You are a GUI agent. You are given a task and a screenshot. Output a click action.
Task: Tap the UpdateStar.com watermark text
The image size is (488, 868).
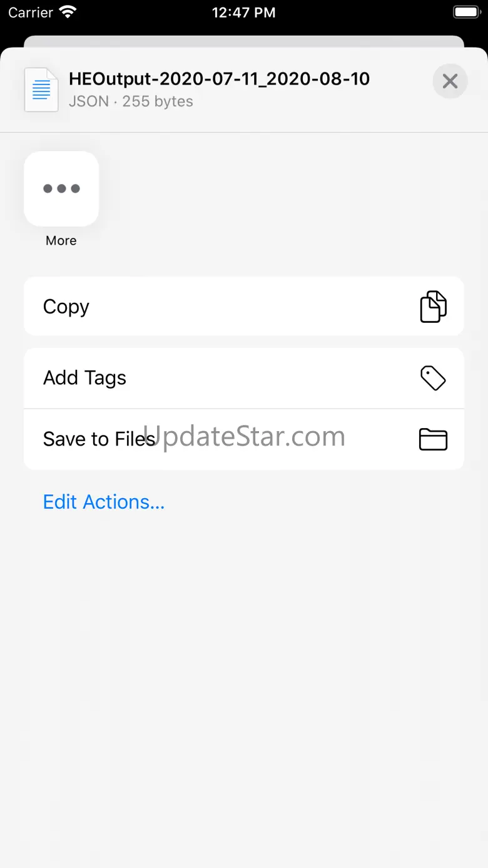[245, 436]
